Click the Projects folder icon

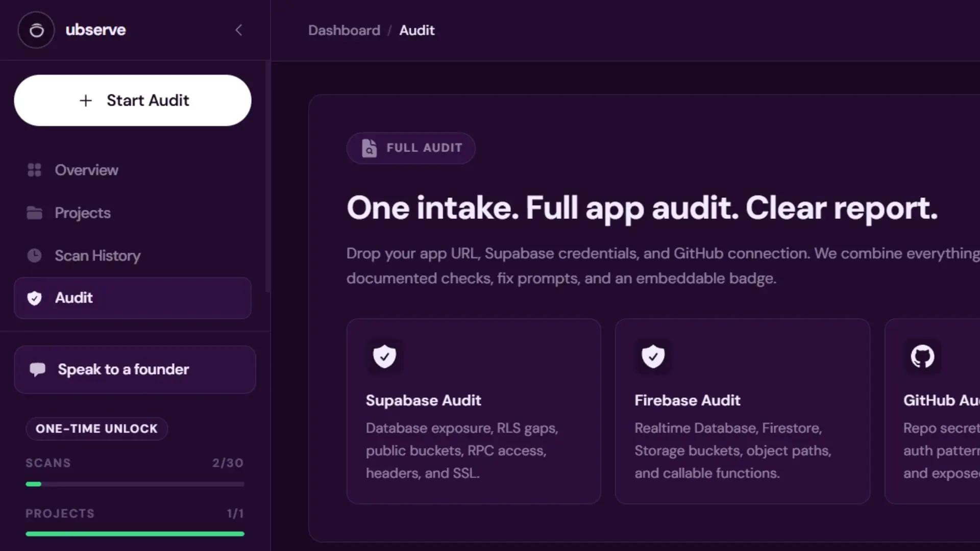point(34,213)
